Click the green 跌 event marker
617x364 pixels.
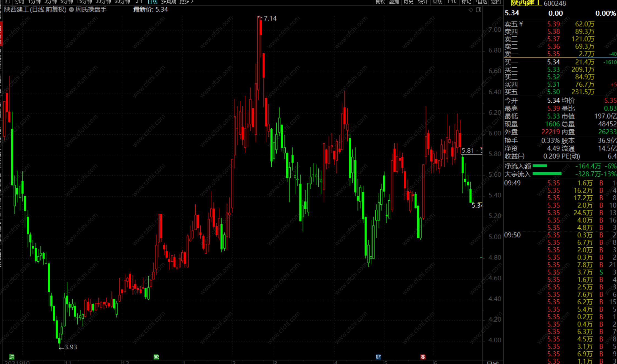tap(12, 357)
